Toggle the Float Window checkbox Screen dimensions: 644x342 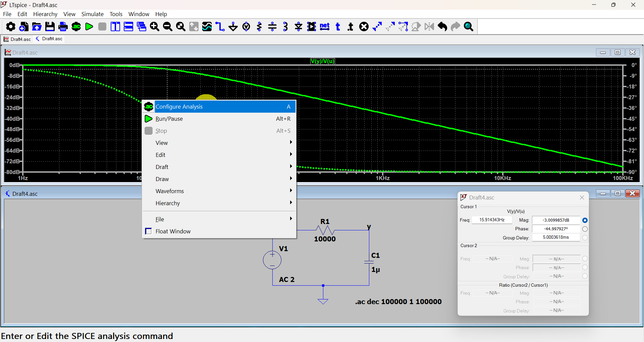(149, 231)
